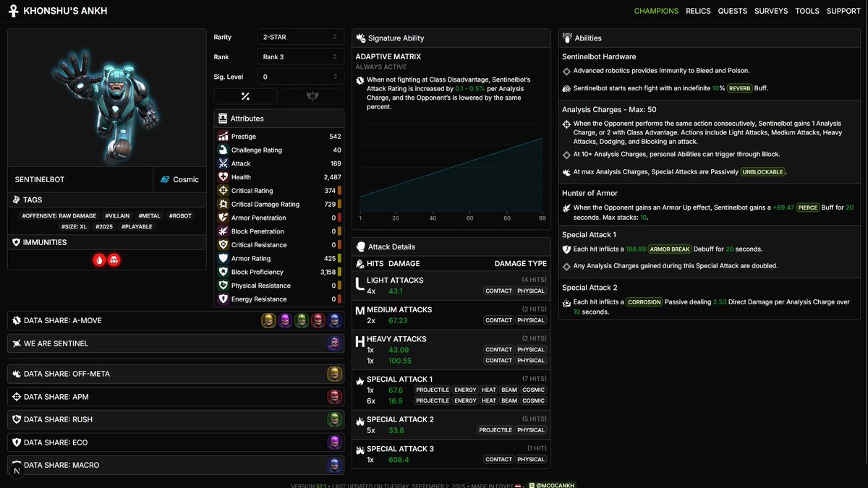The image size is (868, 488).
Task: Click the PIERCE keyword badge
Action: point(808,207)
